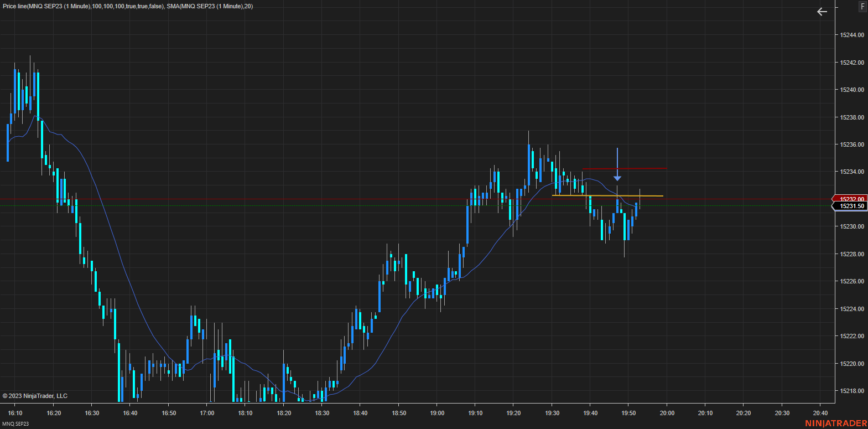Click the 15228.00 price axis label
Image resolution: width=868 pixels, height=429 pixels.
click(x=852, y=254)
